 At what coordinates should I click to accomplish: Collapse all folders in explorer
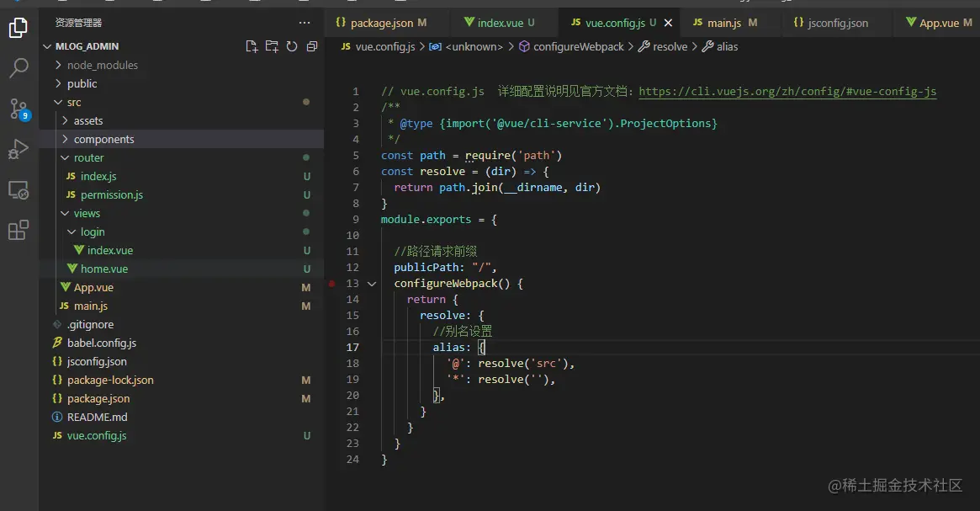click(312, 46)
